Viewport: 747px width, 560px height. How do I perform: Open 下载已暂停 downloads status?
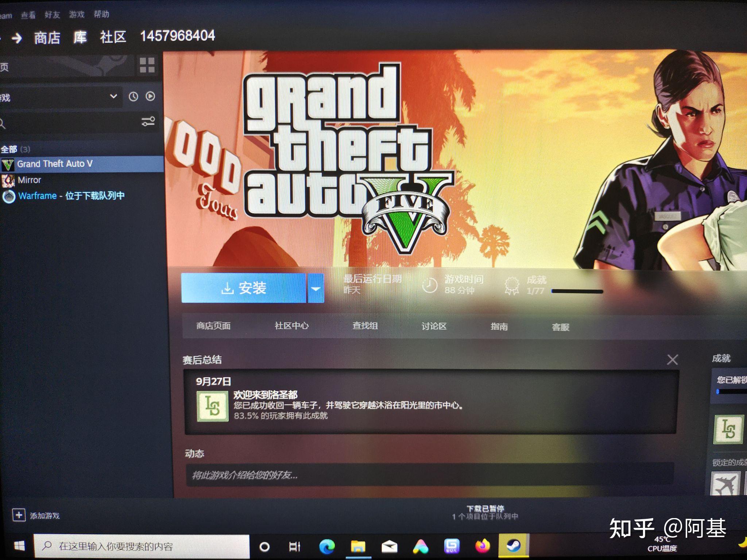coord(485,512)
